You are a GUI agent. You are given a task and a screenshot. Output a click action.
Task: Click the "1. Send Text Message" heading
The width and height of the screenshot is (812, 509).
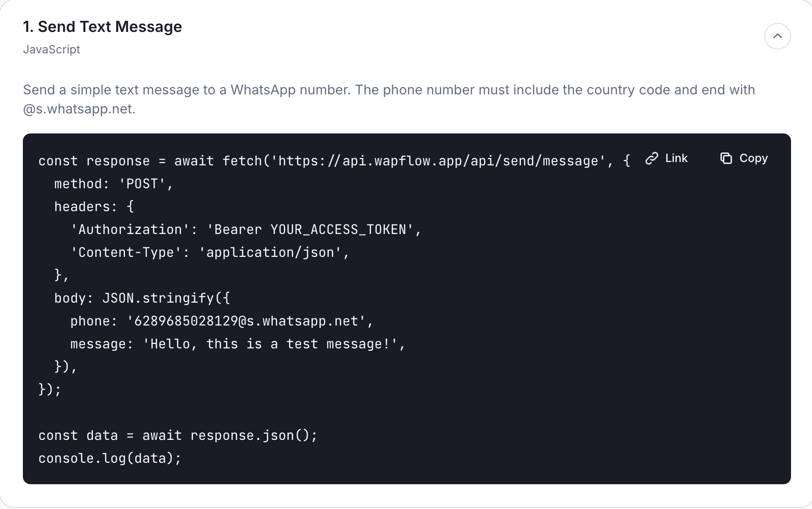tap(102, 27)
